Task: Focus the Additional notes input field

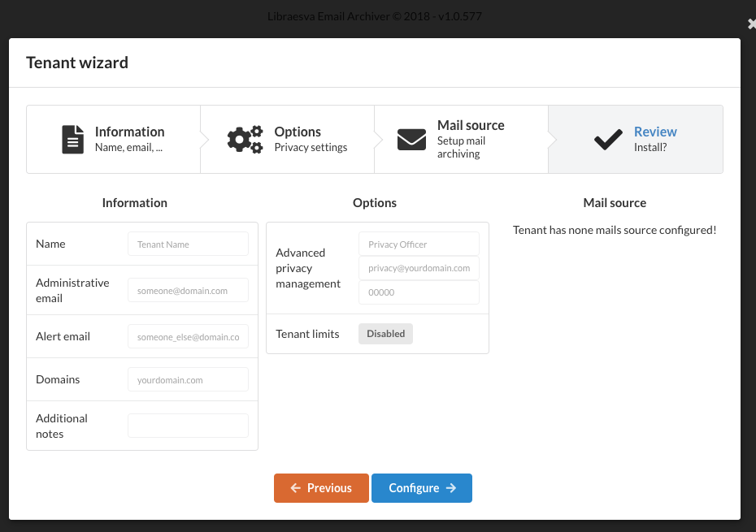Action: pos(188,426)
